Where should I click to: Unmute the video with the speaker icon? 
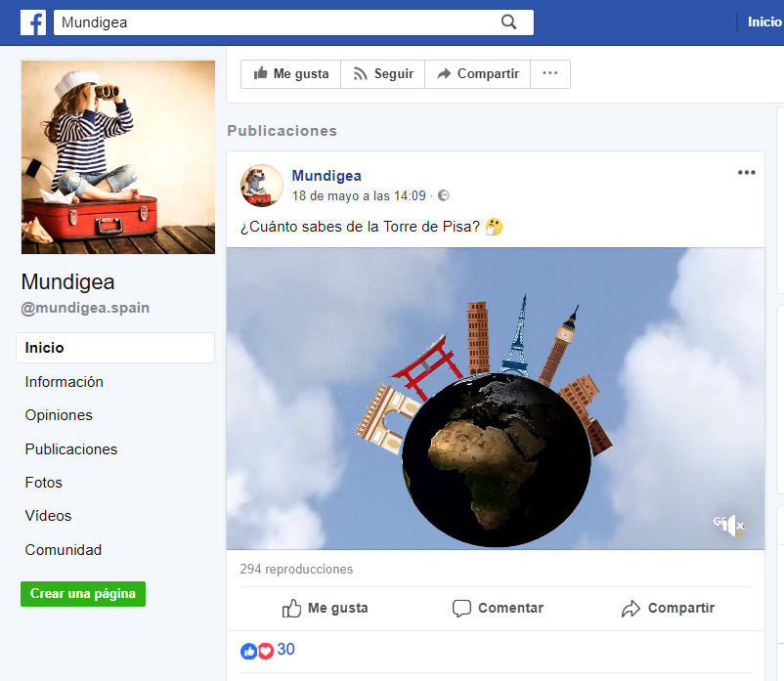click(x=732, y=526)
